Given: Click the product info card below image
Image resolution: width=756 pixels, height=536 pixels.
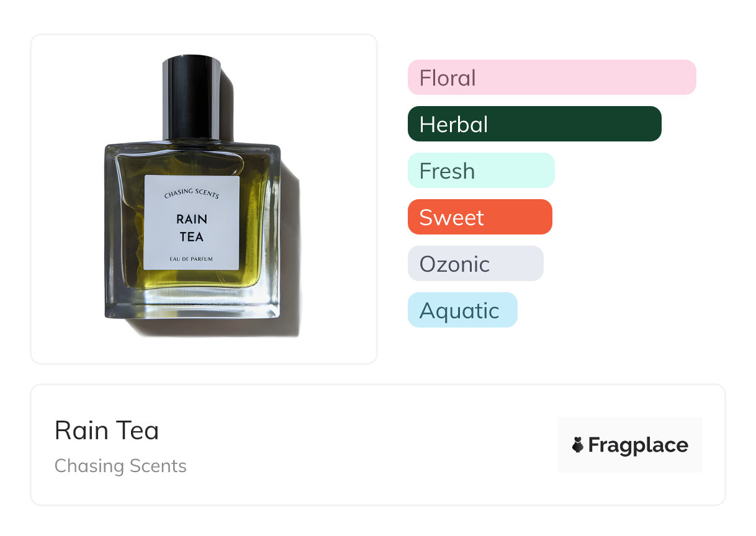Looking at the screenshot, I should point(378,445).
